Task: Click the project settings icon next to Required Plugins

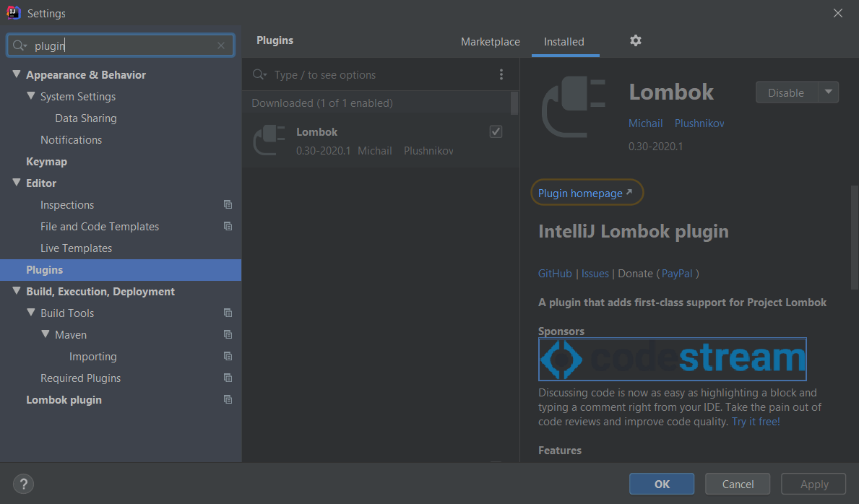Action: click(228, 378)
